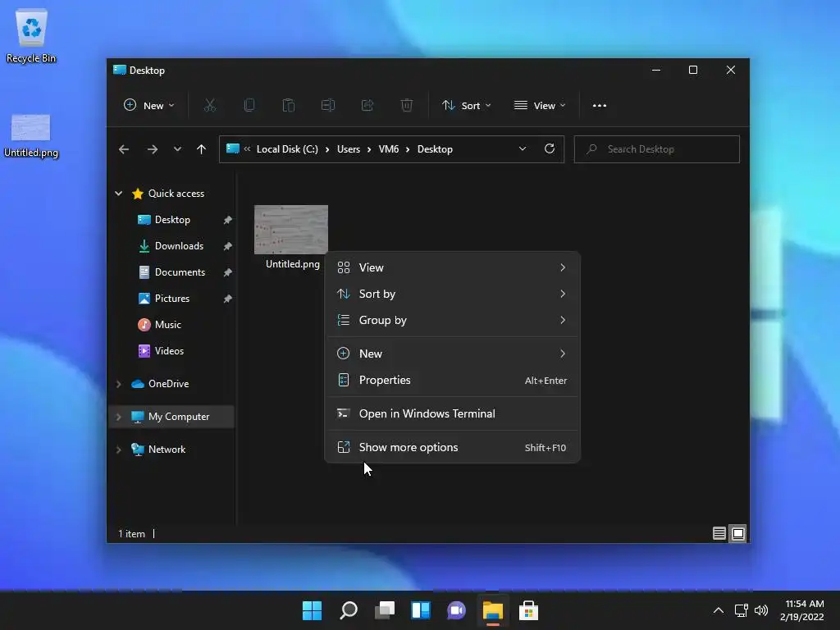Click VM6 in the address path
Screen dimensions: 840x630
[x=388, y=149]
